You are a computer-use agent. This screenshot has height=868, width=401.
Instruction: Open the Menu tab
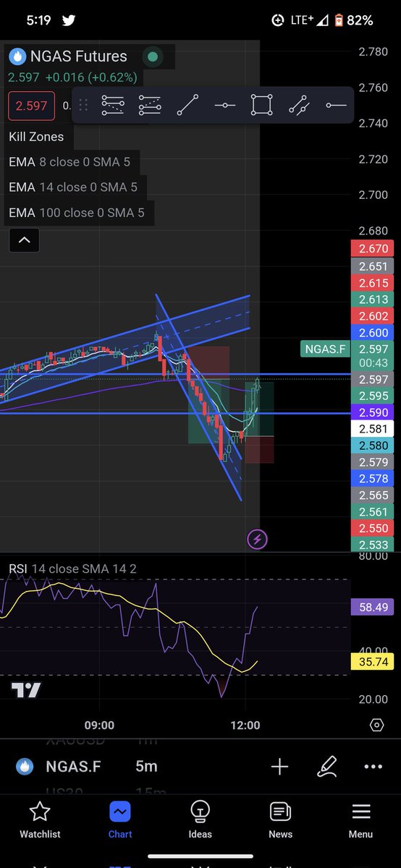360,818
